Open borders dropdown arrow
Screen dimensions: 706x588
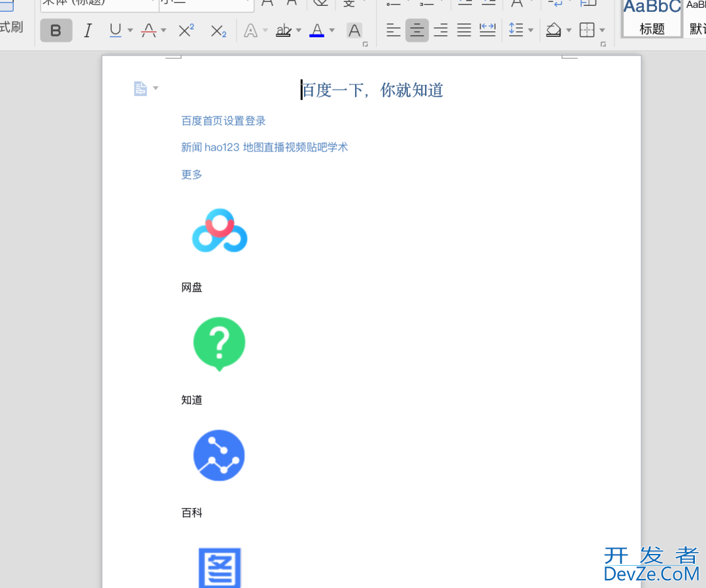coord(603,31)
